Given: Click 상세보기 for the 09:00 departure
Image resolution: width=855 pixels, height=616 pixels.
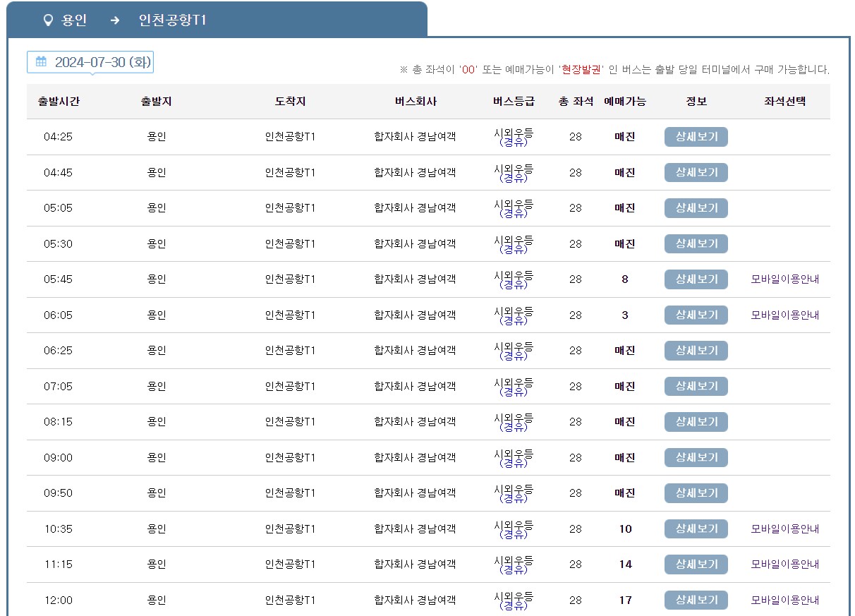Looking at the screenshot, I should point(696,457).
